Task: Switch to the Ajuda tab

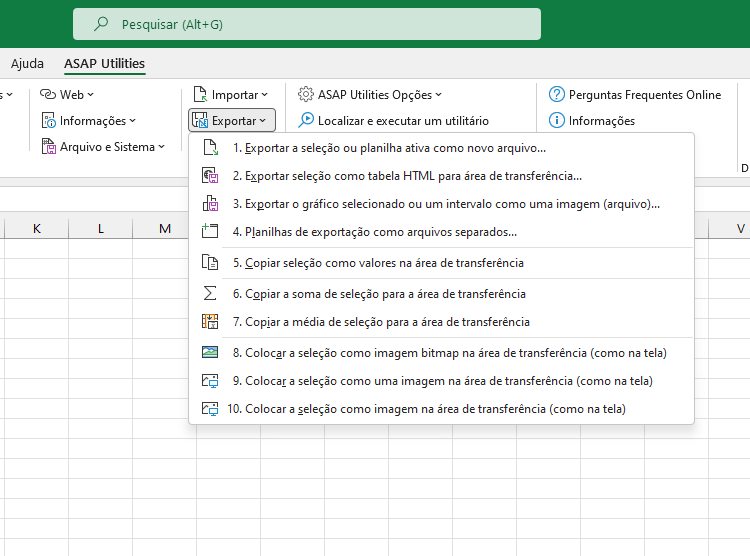Action: click(x=27, y=64)
